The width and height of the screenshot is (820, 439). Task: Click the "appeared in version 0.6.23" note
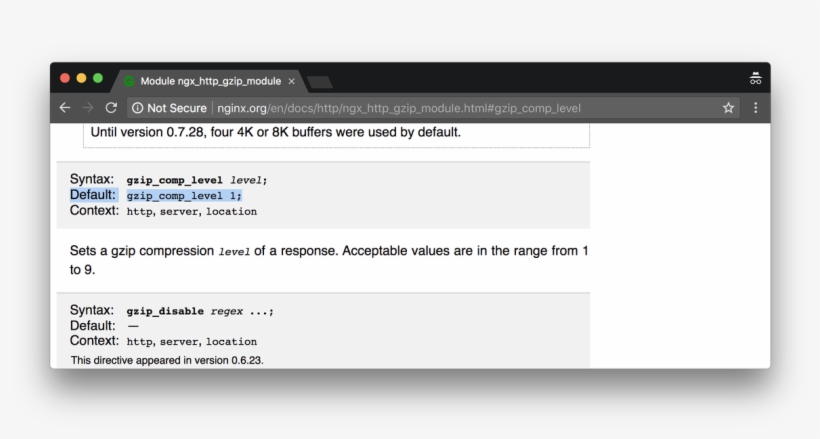coord(167,359)
